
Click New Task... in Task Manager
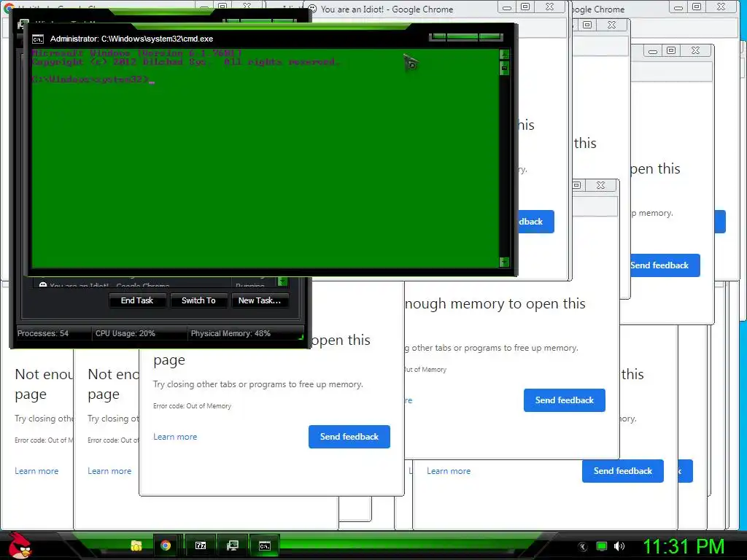(260, 300)
